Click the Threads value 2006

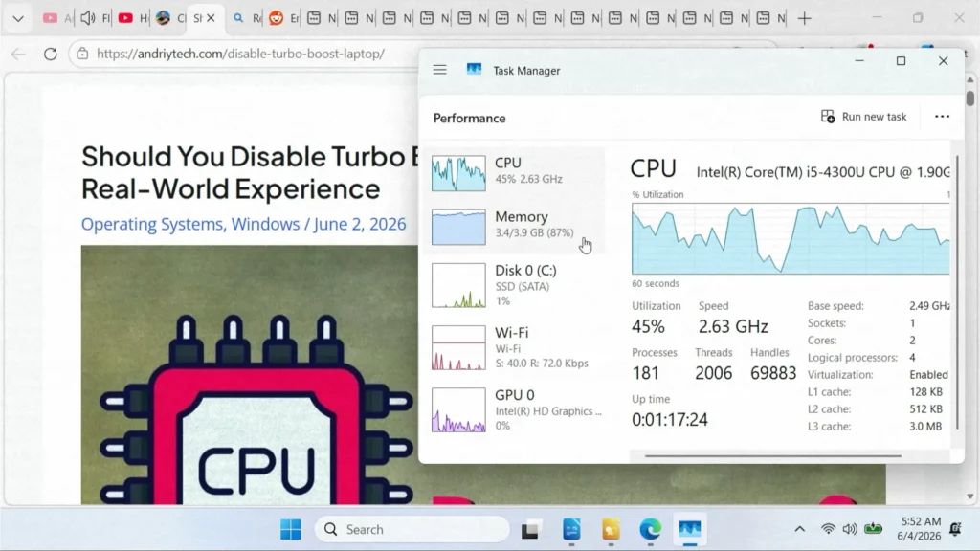point(713,373)
